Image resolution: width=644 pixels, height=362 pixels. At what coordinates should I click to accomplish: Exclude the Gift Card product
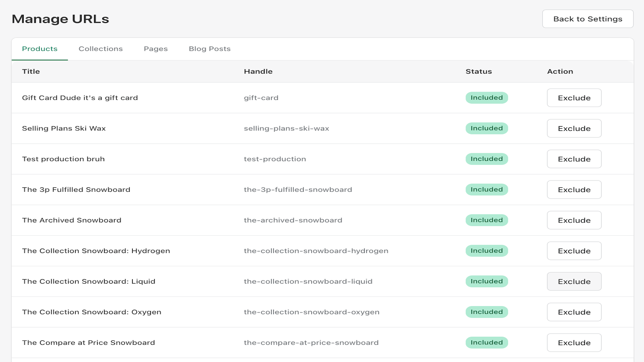tap(574, 98)
